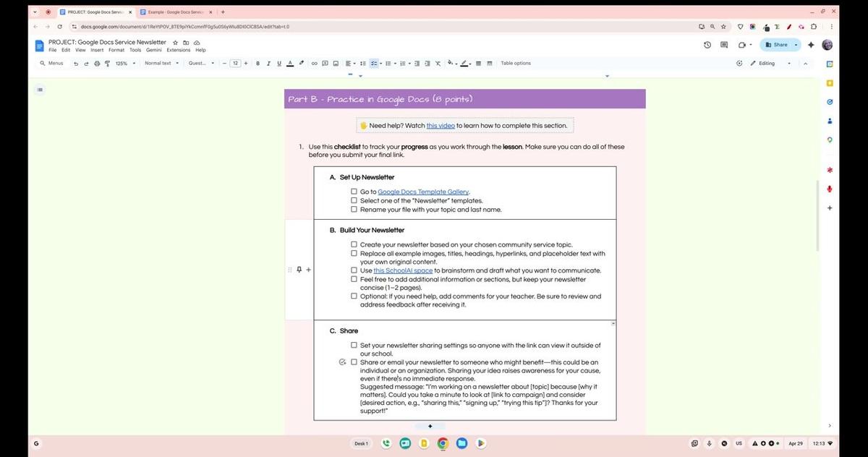
Task: Click the Insert link icon
Action: [315, 64]
